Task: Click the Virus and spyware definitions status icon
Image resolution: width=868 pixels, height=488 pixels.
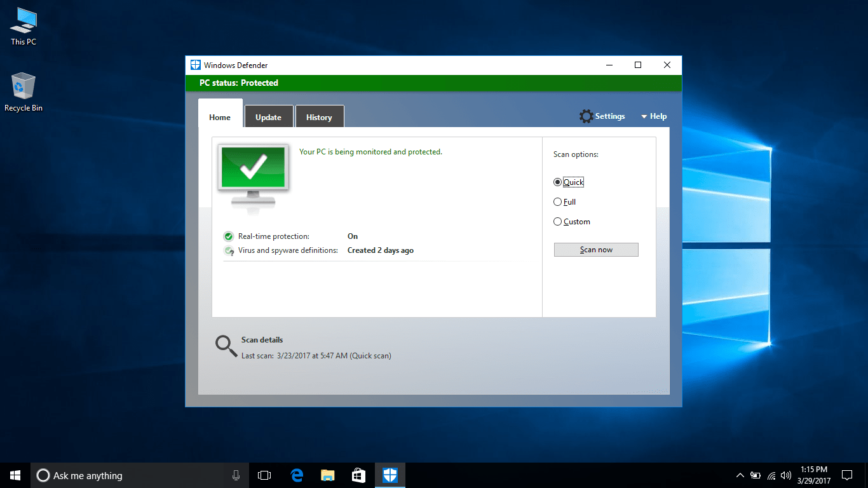Action: point(229,251)
